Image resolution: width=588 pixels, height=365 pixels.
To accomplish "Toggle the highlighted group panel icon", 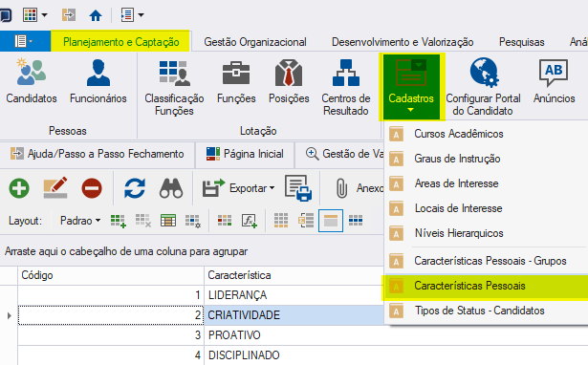I will 331,221.
